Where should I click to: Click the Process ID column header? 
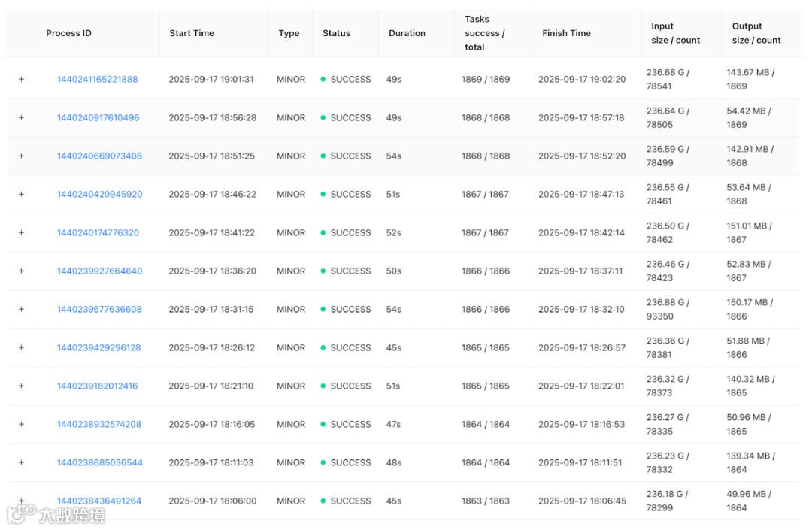[x=68, y=33]
